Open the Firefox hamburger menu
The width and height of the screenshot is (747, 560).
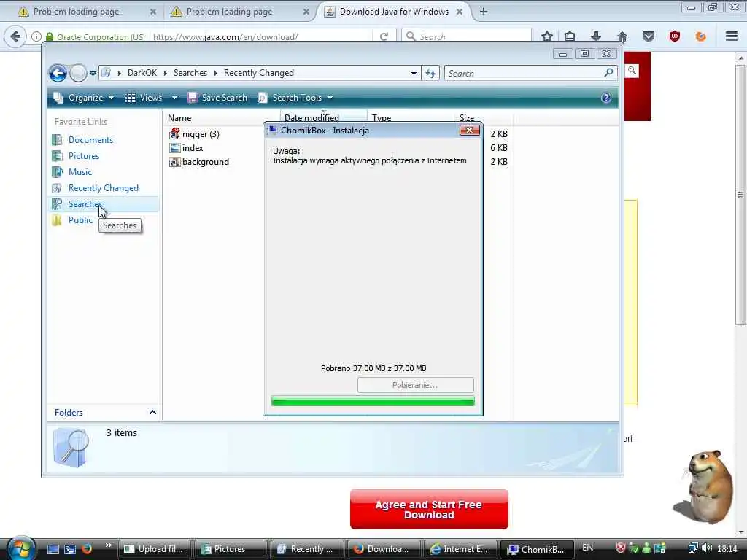[732, 36]
